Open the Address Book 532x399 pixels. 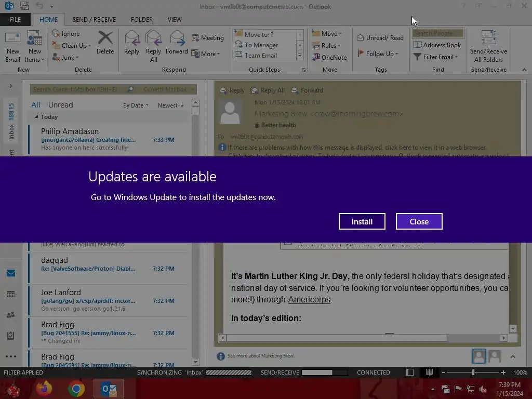click(x=437, y=45)
